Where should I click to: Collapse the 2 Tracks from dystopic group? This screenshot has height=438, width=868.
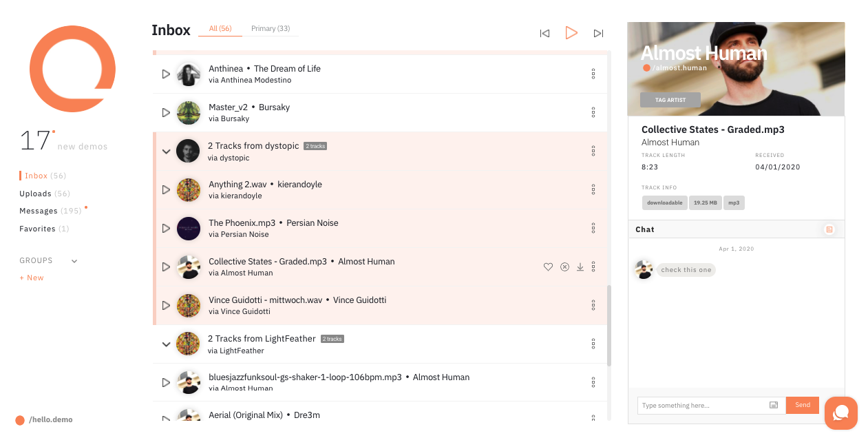tap(166, 152)
